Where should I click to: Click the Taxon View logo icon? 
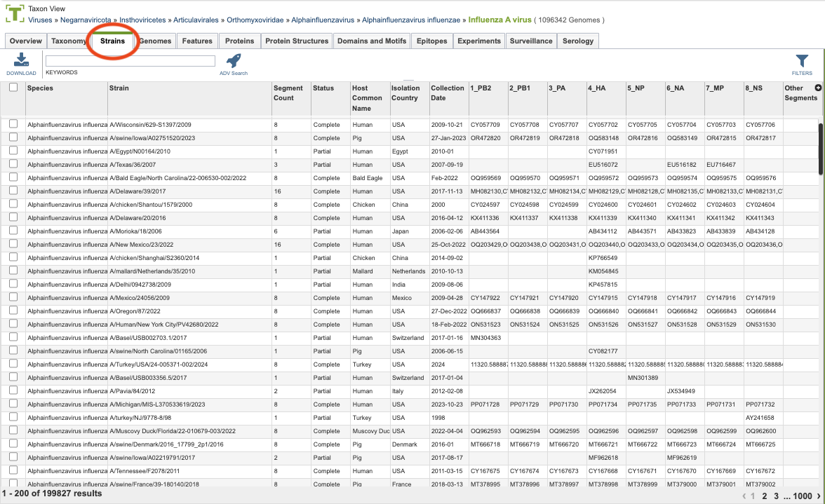coord(15,13)
